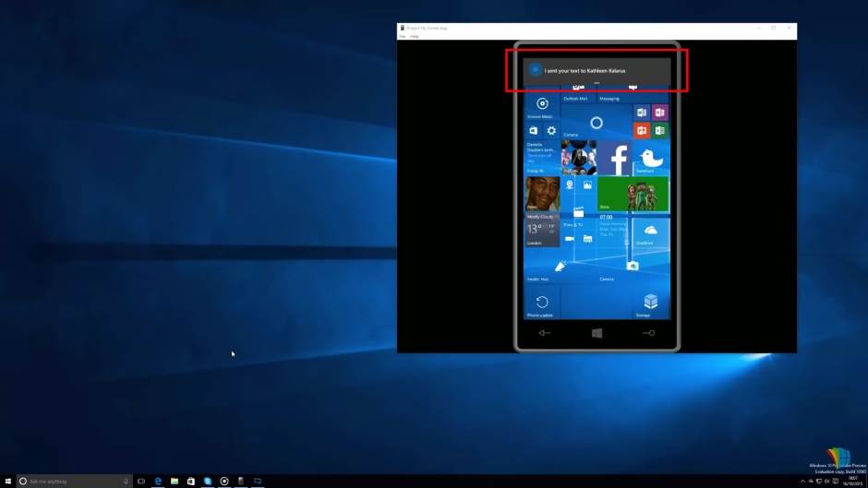Open the Xbox avatars green tile

pyautogui.click(x=633, y=194)
